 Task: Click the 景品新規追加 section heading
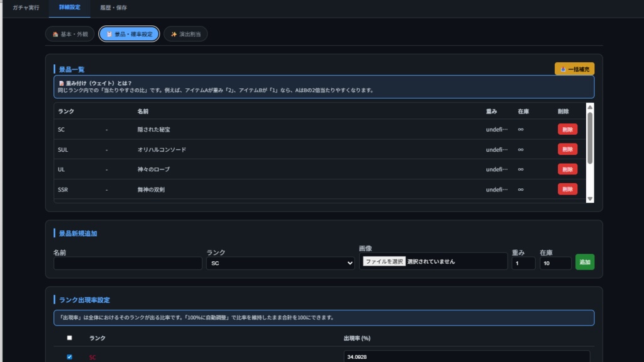78,233
